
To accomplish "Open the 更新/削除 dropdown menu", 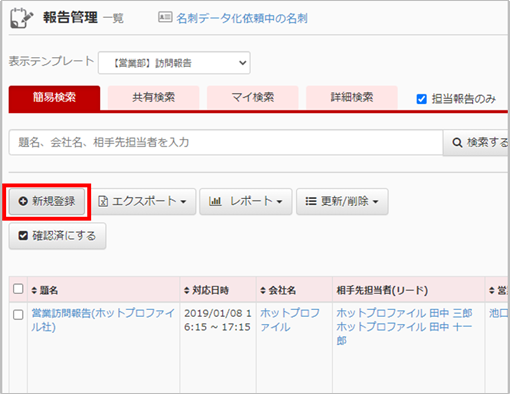I will click(x=342, y=201).
